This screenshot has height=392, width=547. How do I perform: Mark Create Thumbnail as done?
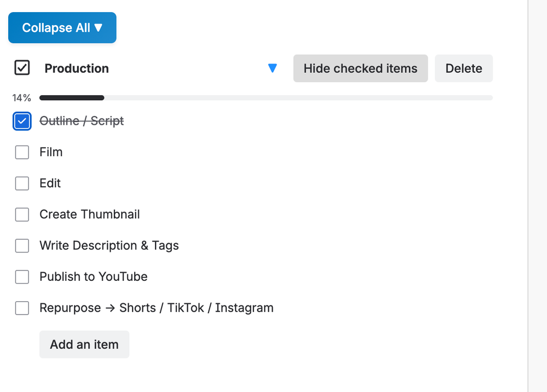coord(22,215)
